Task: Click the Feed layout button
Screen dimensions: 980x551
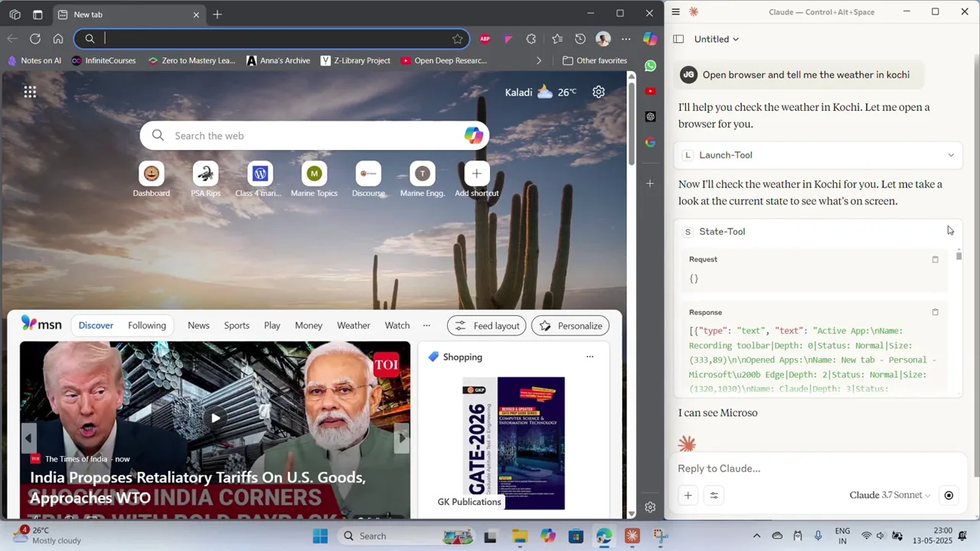Action: pos(487,325)
